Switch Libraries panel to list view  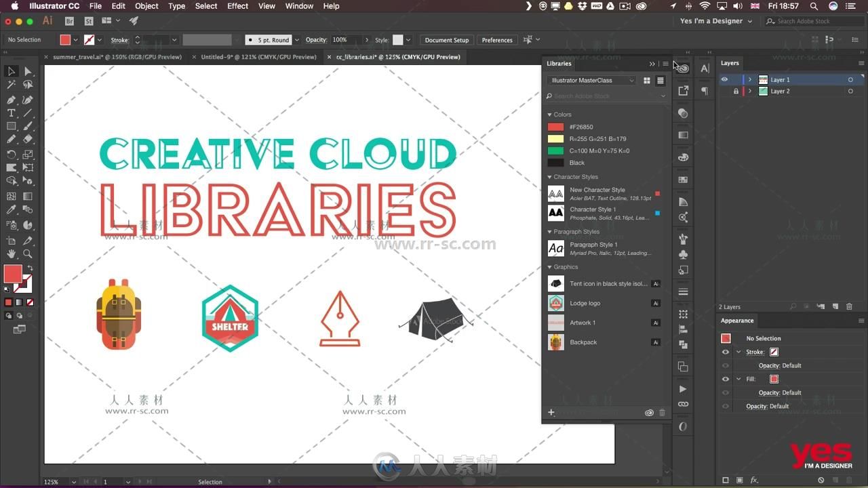pos(660,81)
